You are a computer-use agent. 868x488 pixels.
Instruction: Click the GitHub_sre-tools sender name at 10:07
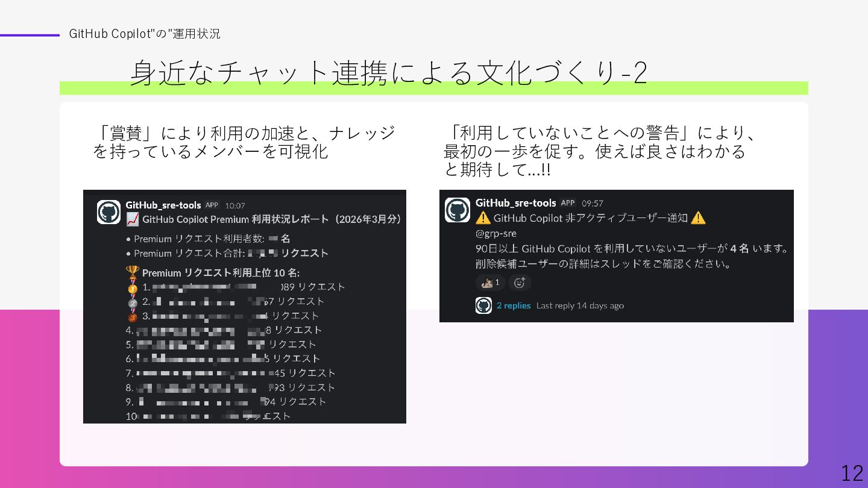(163, 205)
